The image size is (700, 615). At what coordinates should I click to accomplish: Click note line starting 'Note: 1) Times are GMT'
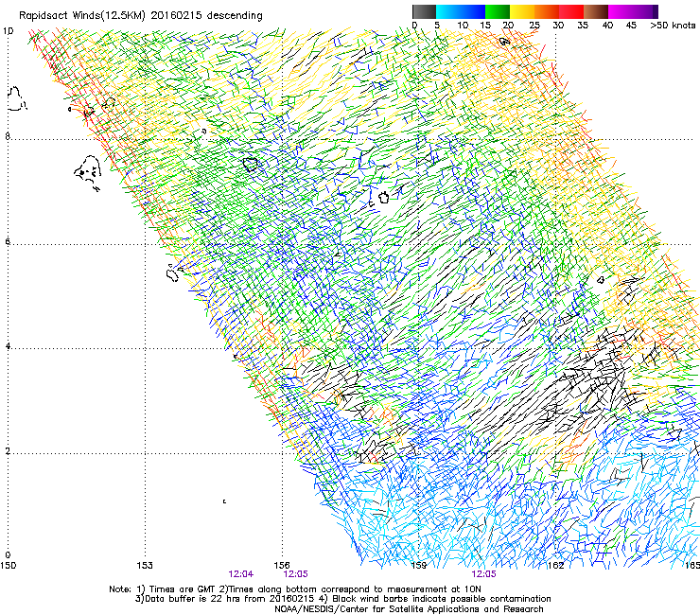coord(295,589)
